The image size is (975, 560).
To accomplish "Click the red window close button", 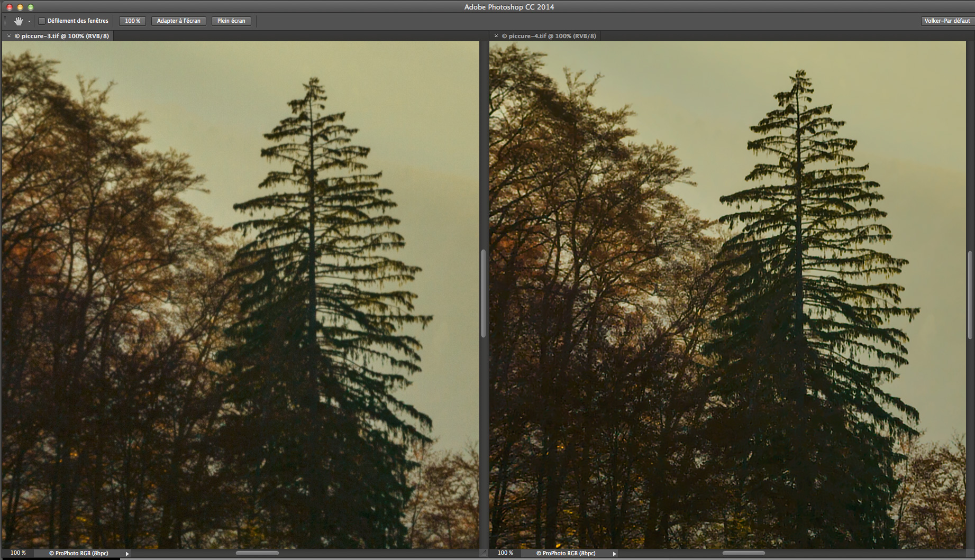I will [10, 7].
